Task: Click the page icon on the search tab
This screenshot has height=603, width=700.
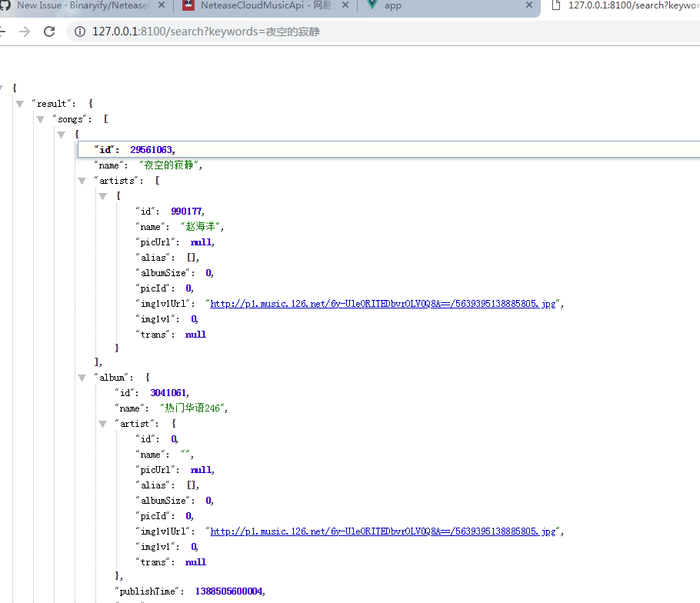Action: (556, 5)
